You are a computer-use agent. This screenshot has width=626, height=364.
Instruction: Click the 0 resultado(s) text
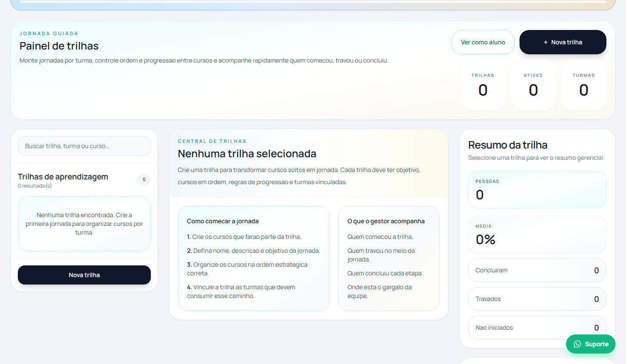[x=35, y=186]
